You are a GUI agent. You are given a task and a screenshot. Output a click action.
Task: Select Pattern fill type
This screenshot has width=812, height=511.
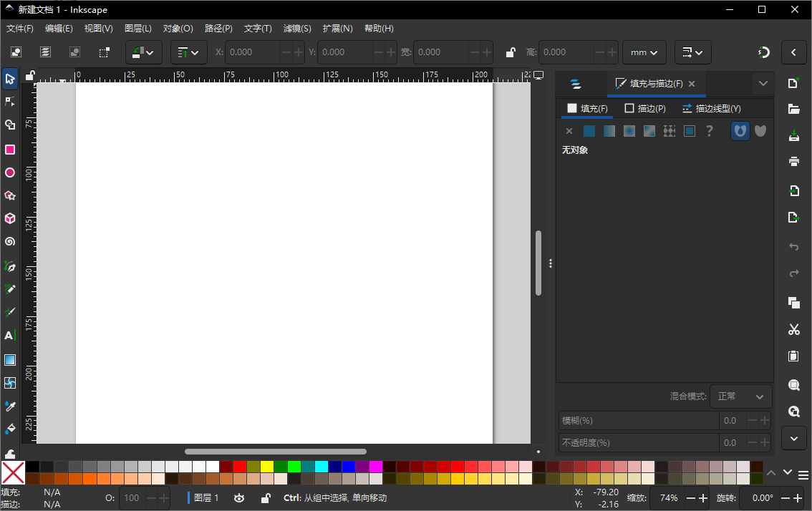click(669, 131)
